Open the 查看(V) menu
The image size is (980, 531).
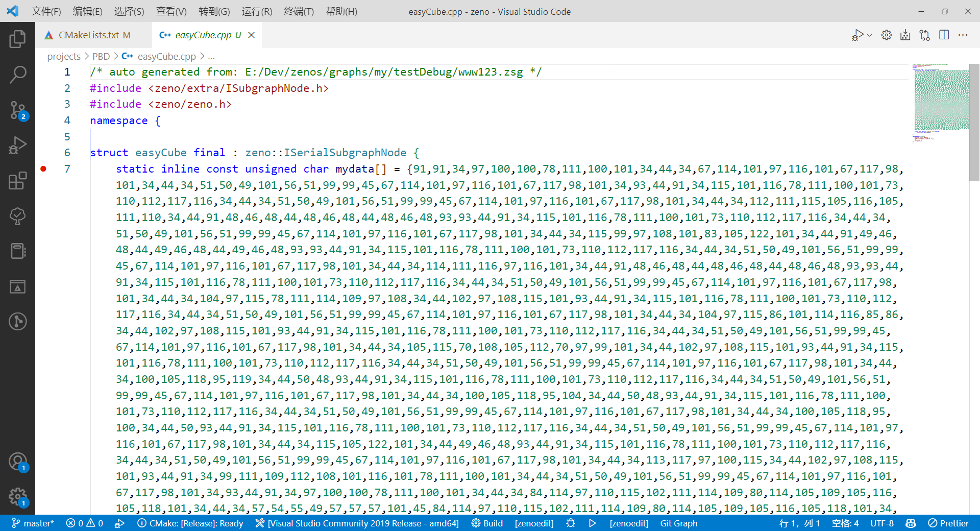coord(171,11)
